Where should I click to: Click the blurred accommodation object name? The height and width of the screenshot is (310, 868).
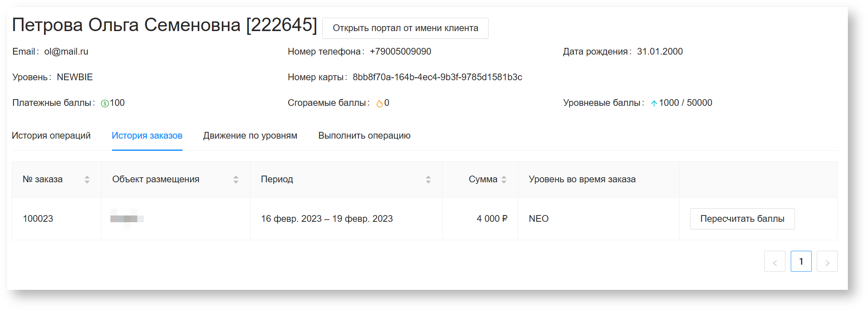[x=127, y=219]
